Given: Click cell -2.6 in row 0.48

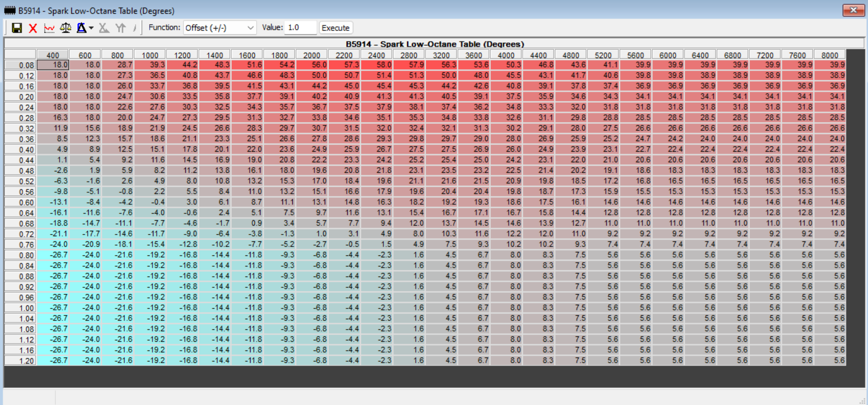Looking at the screenshot, I should click(x=53, y=170).
